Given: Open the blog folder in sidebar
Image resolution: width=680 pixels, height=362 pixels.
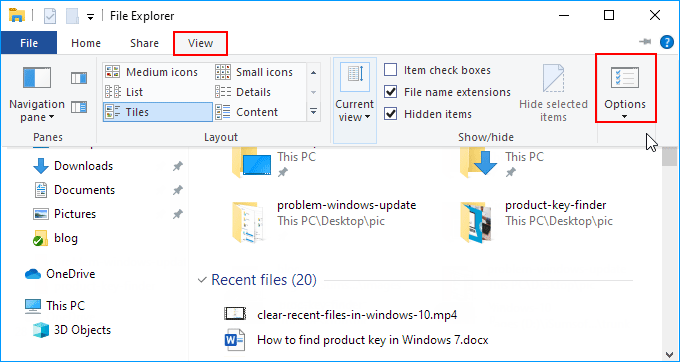Looking at the screenshot, I should pyautogui.click(x=66, y=238).
